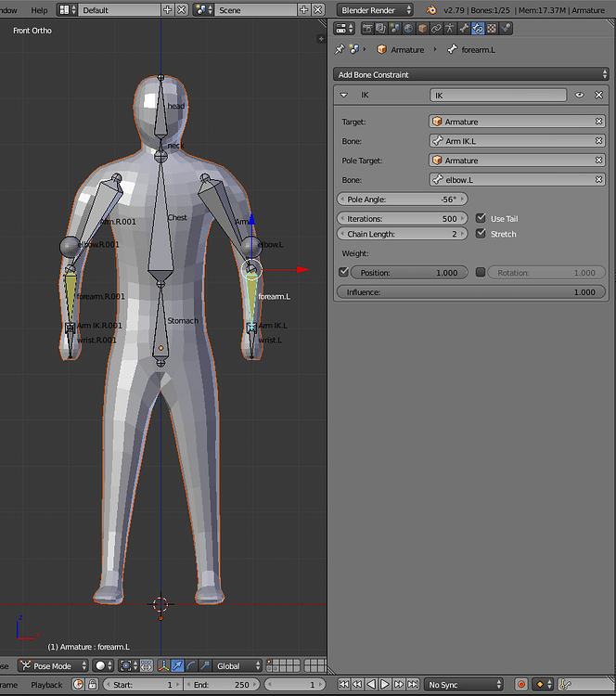Select the translate manipulator arrow icon

[x=177, y=665]
